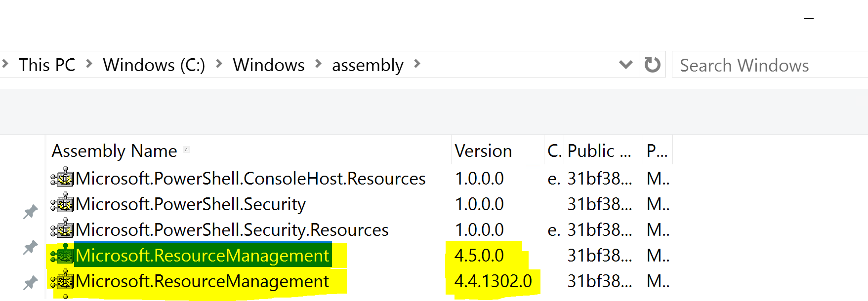Click version 1.0.0.0 of ConsoleHost.Resources
The image size is (868, 301).
point(479,179)
